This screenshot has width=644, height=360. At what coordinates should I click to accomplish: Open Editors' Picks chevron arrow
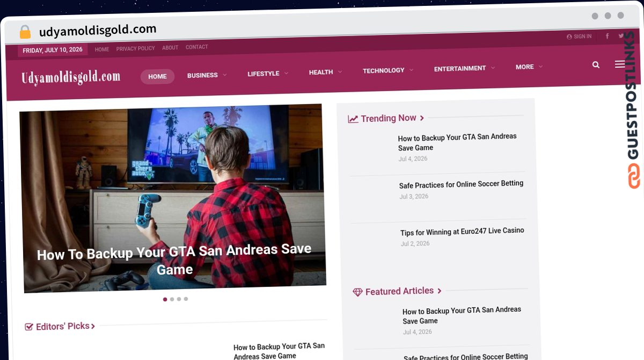click(x=93, y=326)
